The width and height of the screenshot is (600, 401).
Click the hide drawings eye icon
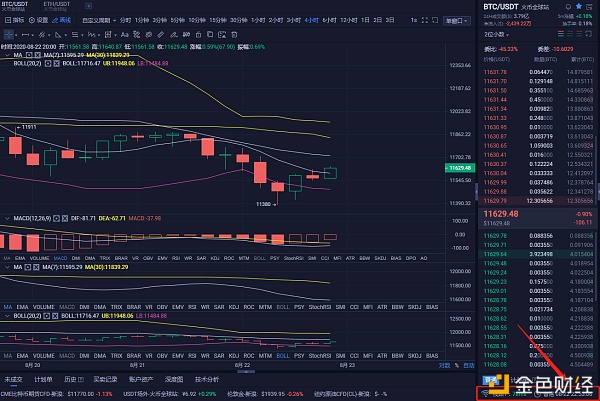[x=149, y=35]
